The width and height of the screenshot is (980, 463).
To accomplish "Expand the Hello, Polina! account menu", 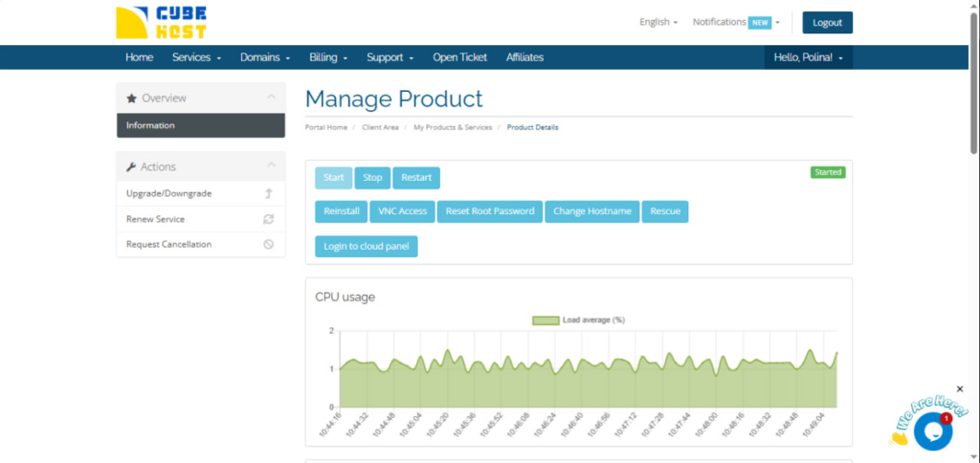I will (808, 57).
